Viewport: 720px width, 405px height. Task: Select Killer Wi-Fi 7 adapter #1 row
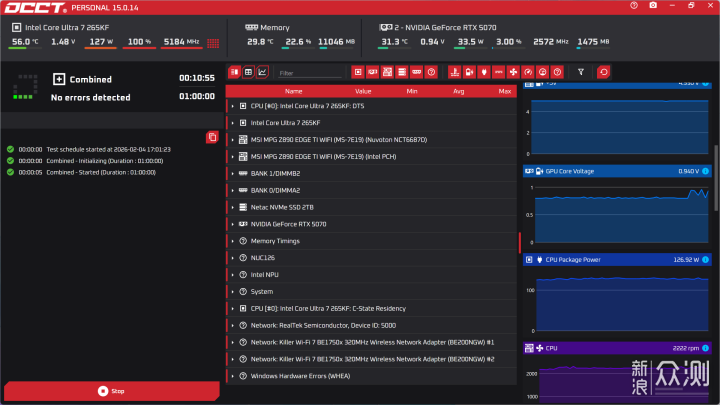click(x=371, y=343)
